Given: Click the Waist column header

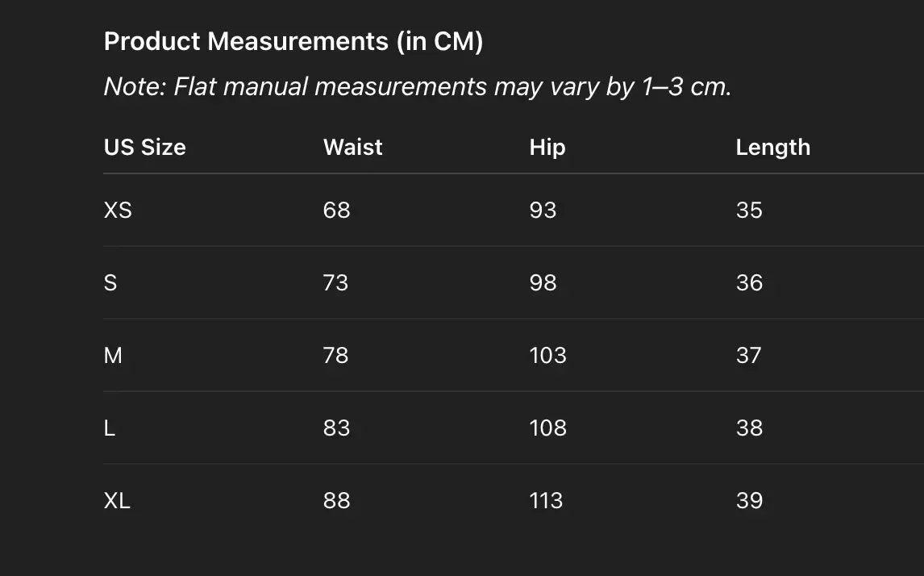Looking at the screenshot, I should coord(353,148).
